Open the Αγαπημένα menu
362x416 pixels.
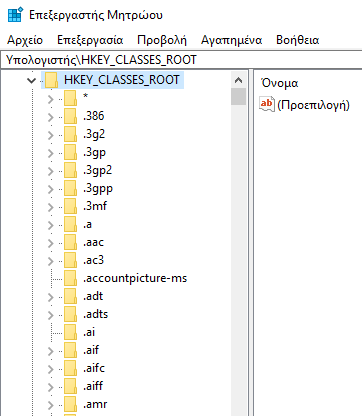coord(231,40)
